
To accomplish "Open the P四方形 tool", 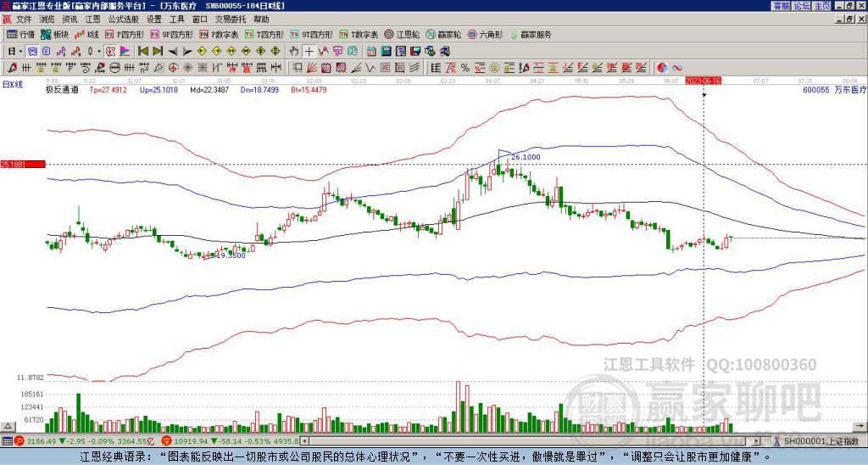I will coord(125,34).
